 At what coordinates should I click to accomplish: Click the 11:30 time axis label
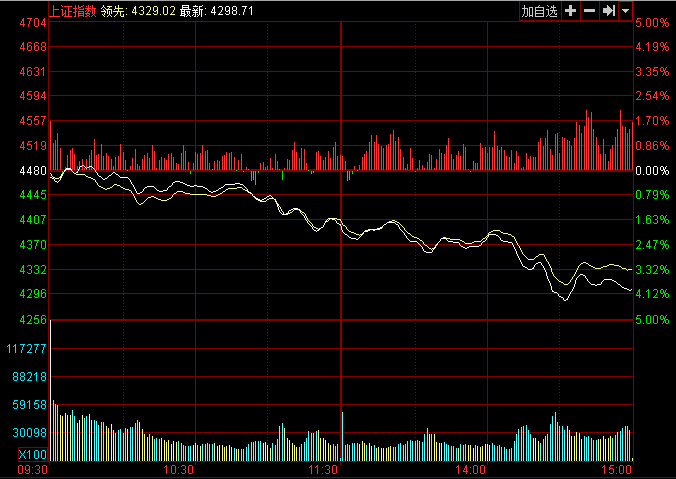(x=325, y=469)
